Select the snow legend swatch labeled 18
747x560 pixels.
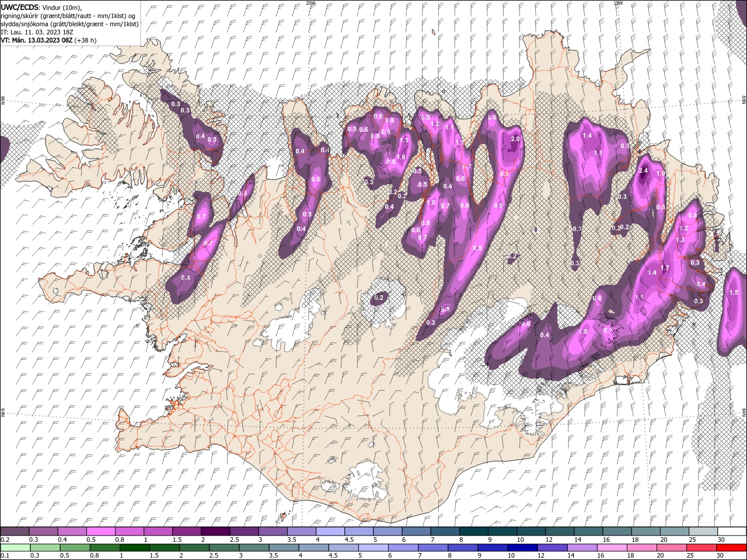click(645, 531)
